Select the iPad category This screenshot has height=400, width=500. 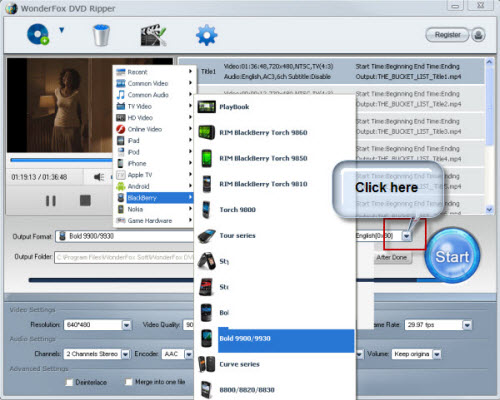[154, 140]
